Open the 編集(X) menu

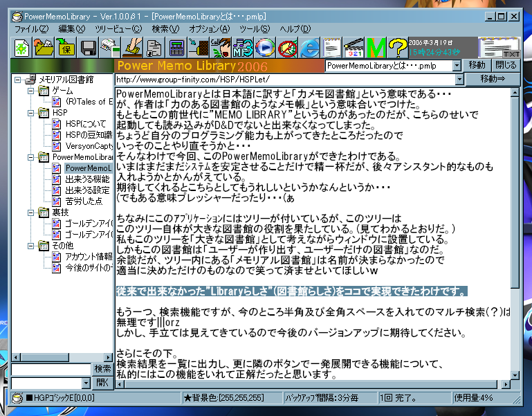71,29
